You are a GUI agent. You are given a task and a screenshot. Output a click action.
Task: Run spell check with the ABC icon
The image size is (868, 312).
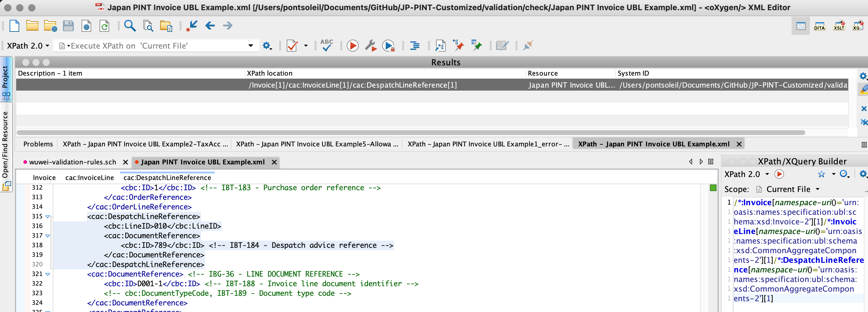(x=327, y=45)
